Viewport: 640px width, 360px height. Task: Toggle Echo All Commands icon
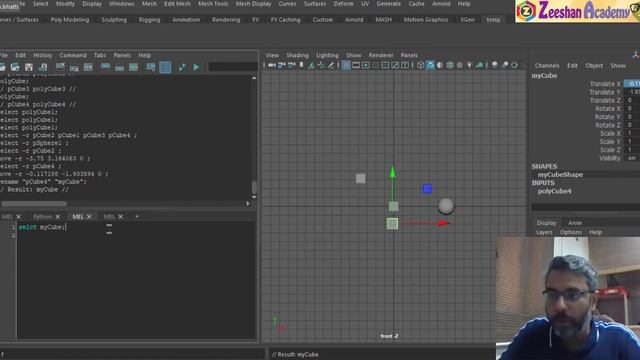click(x=151, y=67)
